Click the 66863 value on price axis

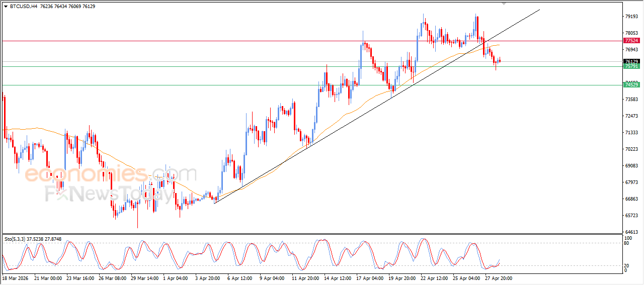(631, 199)
